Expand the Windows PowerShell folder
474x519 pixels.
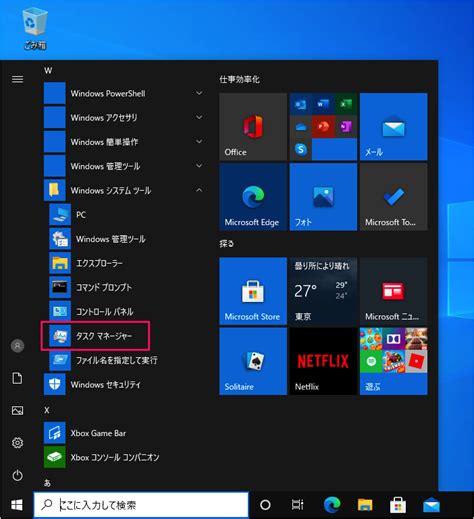coord(125,93)
